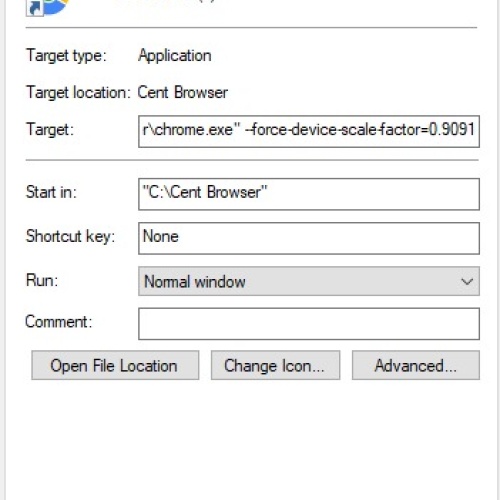Open File Location button
500x500 pixels.
click(115, 365)
